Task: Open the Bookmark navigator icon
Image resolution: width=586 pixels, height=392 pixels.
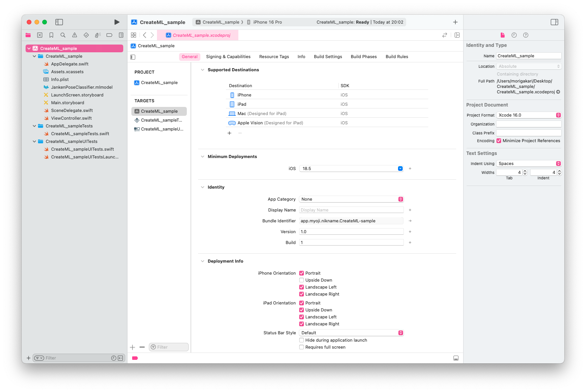Action: (x=51, y=35)
